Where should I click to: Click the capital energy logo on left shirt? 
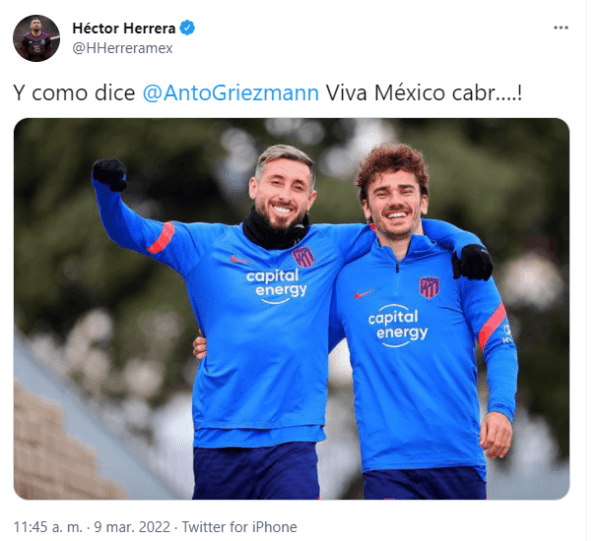coord(277,286)
